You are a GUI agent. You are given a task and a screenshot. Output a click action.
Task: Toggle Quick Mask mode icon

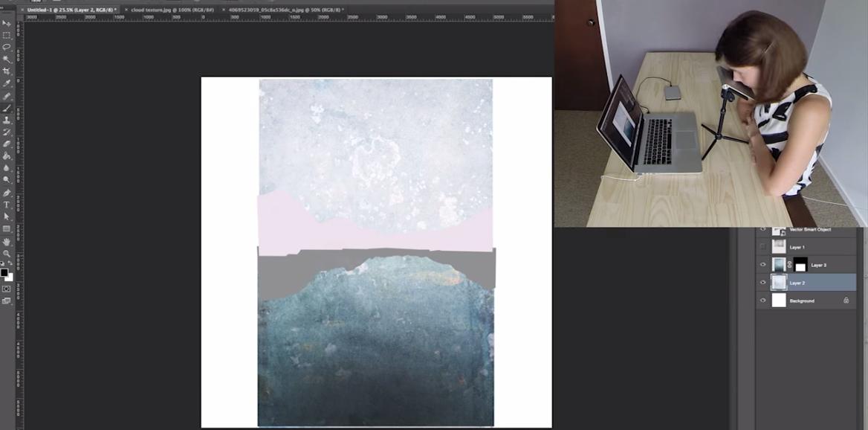7,289
